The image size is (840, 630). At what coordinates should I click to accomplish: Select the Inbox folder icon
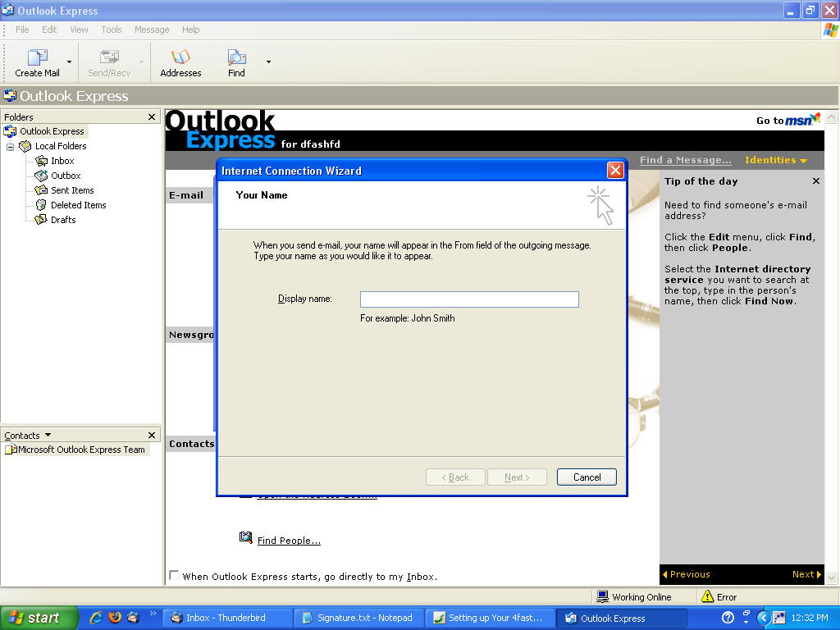click(x=41, y=161)
